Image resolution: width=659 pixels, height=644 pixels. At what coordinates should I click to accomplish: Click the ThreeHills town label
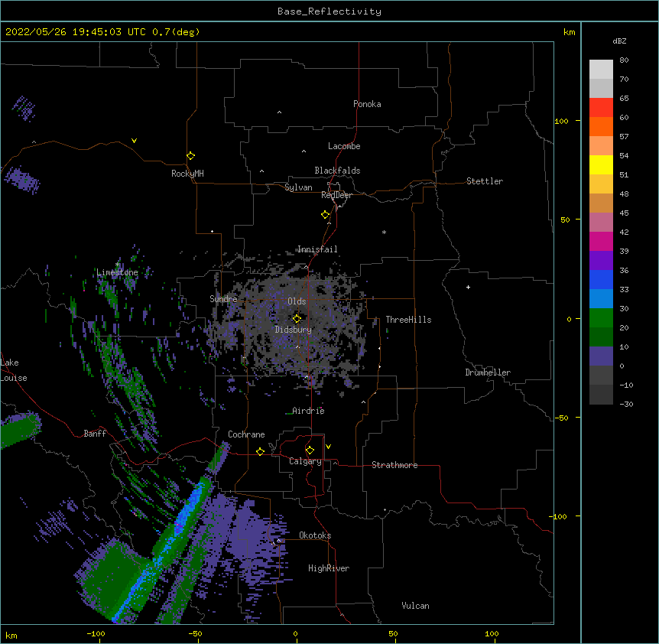click(408, 320)
